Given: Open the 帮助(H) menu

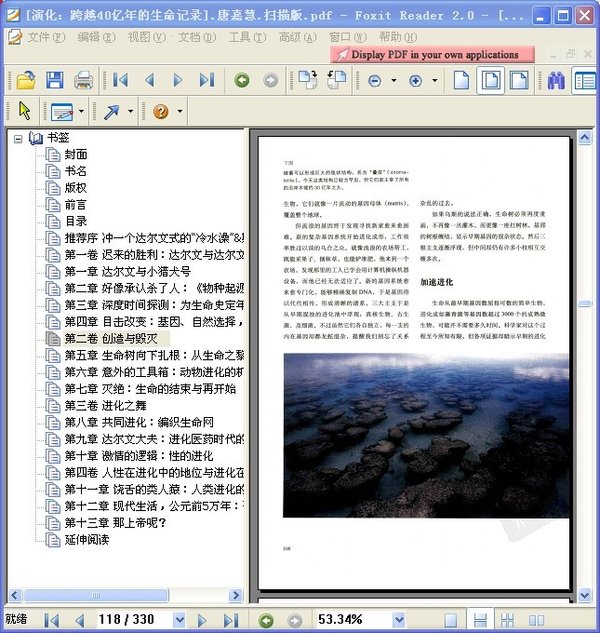Looking at the screenshot, I should point(398,37).
